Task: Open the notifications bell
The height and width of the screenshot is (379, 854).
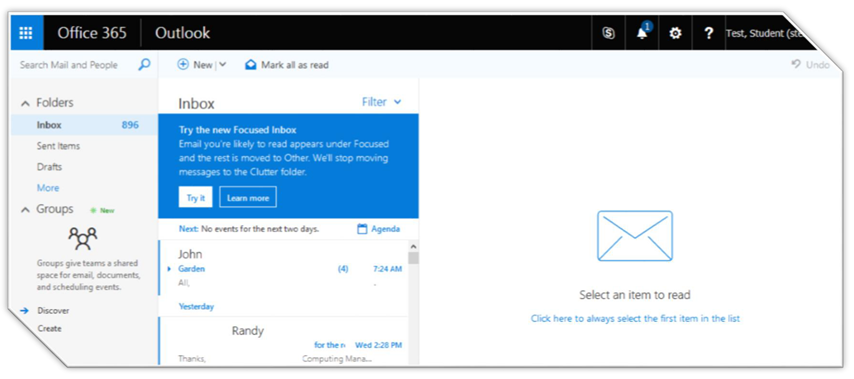Action: coord(643,33)
